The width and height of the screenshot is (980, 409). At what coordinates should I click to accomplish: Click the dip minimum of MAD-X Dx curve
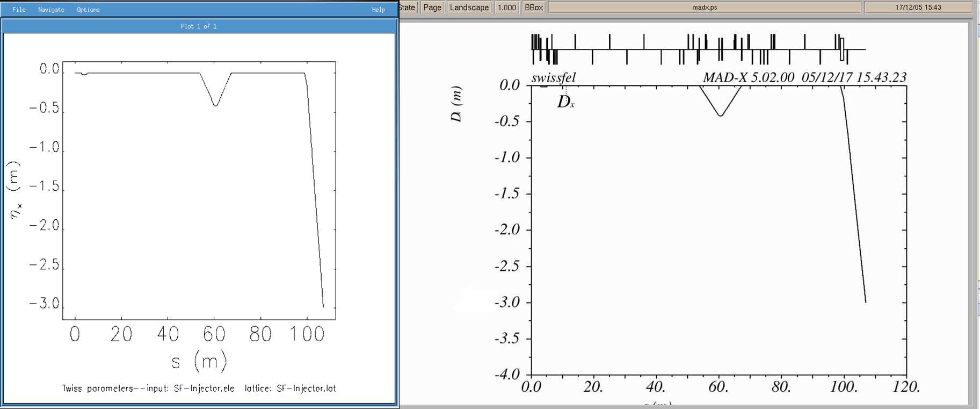point(721,116)
